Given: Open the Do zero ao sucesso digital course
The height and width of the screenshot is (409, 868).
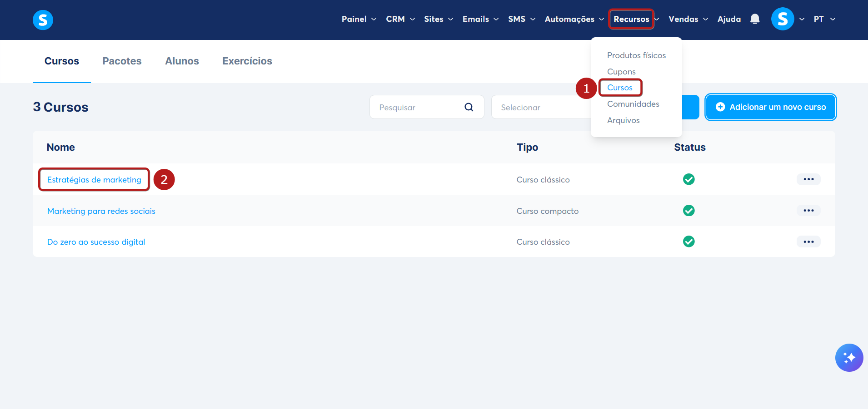Looking at the screenshot, I should pyautogui.click(x=96, y=242).
